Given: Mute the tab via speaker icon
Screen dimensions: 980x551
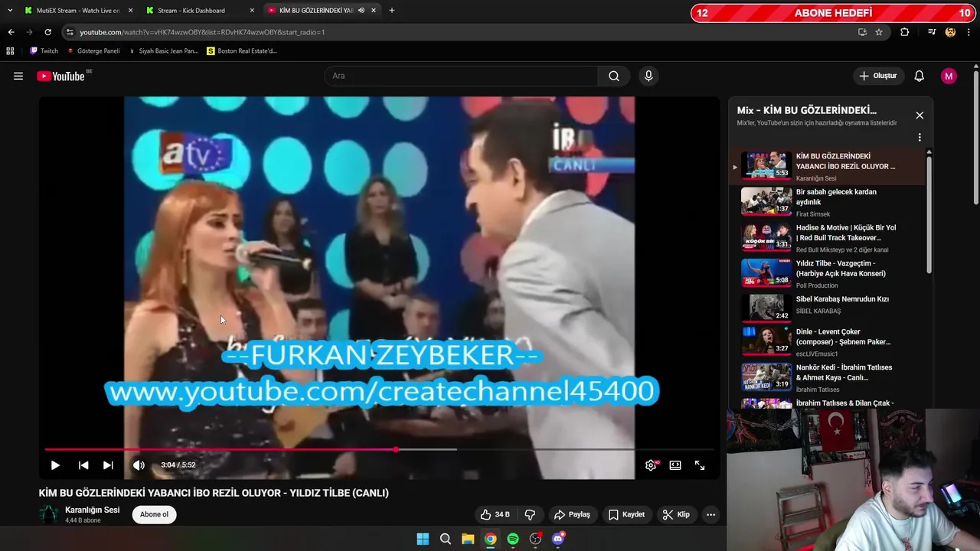Looking at the screenshot, I should 361,11.
